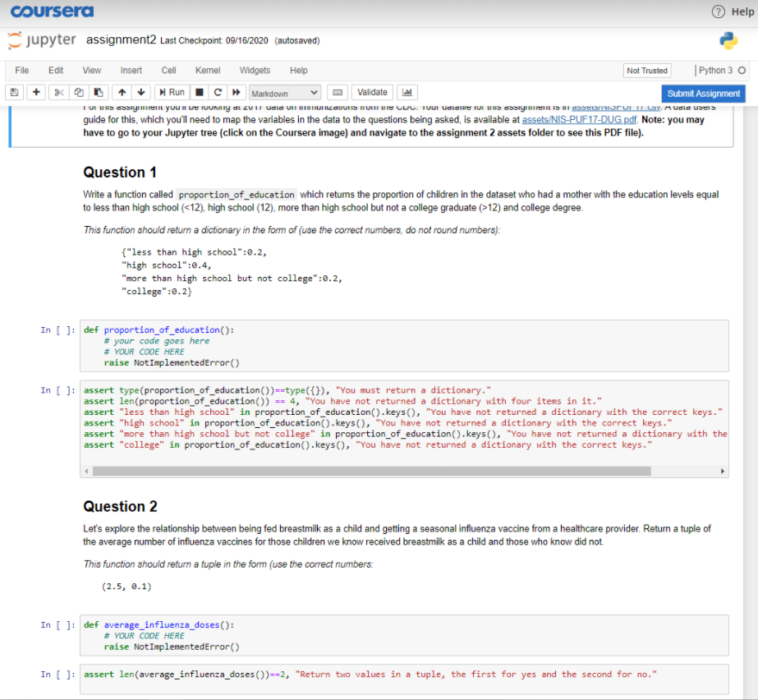Click the proportion_of_education inline code text
This screenshot has height=700, width=758.
pos(237,195)
